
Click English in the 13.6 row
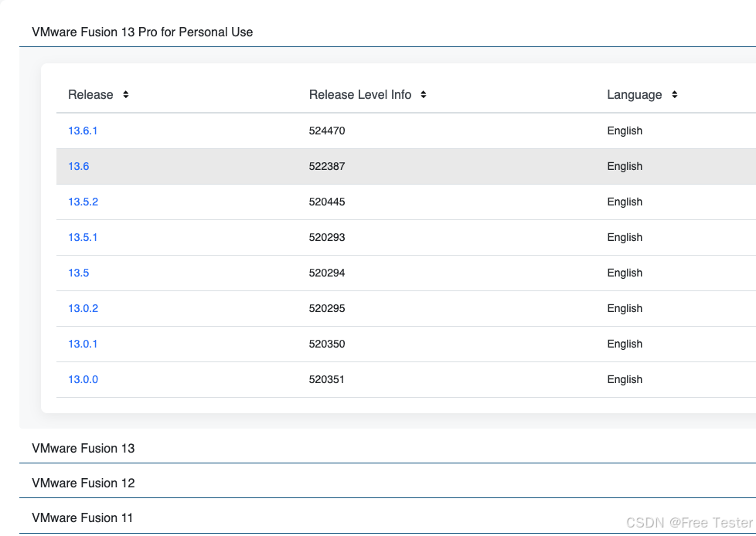625,167
